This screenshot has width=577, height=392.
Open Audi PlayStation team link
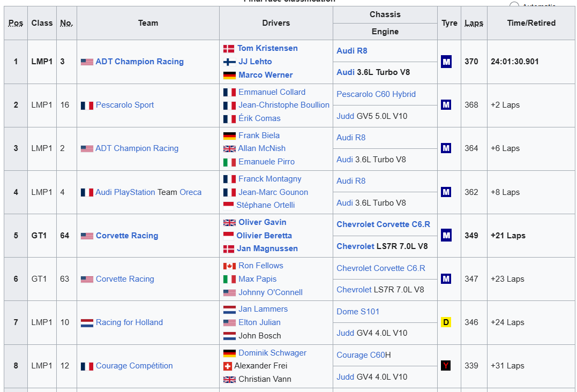[x=125, y=192]
